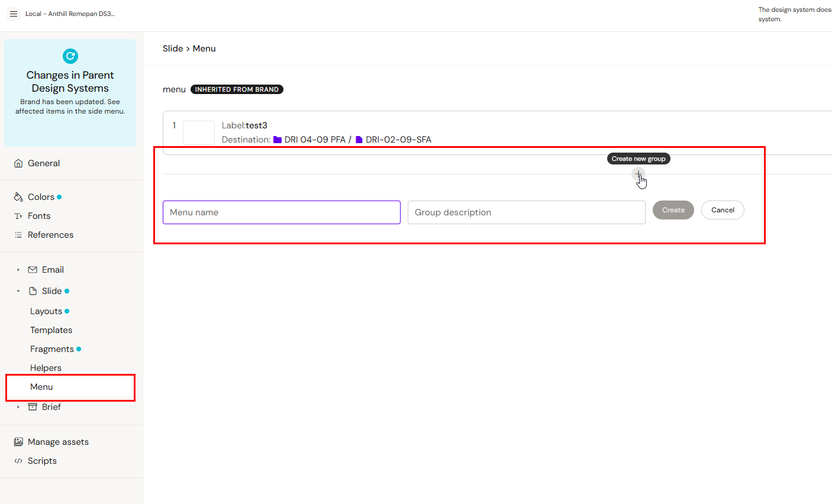
Task: Click the Manage assets image icon
Action: 18,442
